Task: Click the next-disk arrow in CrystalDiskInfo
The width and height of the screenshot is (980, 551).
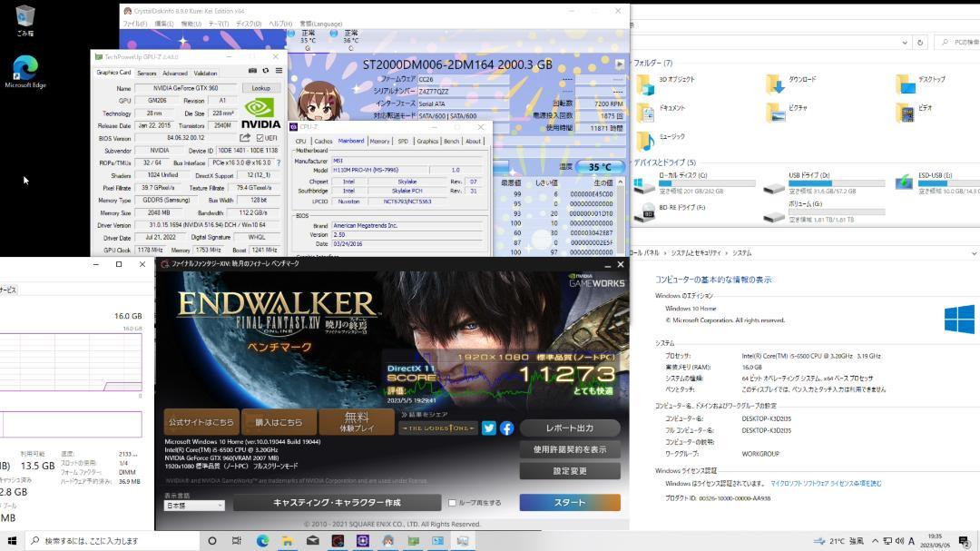Action: (x=620, y=64)
